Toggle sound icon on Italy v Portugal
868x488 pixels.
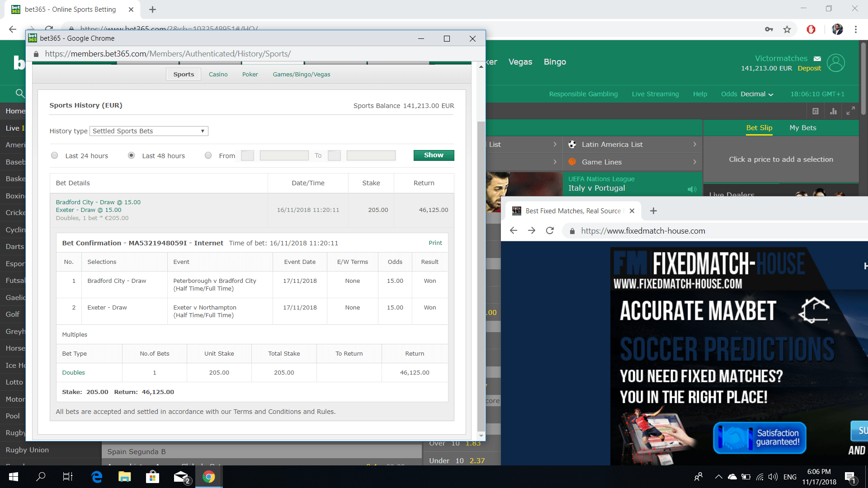click(x=692, y=189)
